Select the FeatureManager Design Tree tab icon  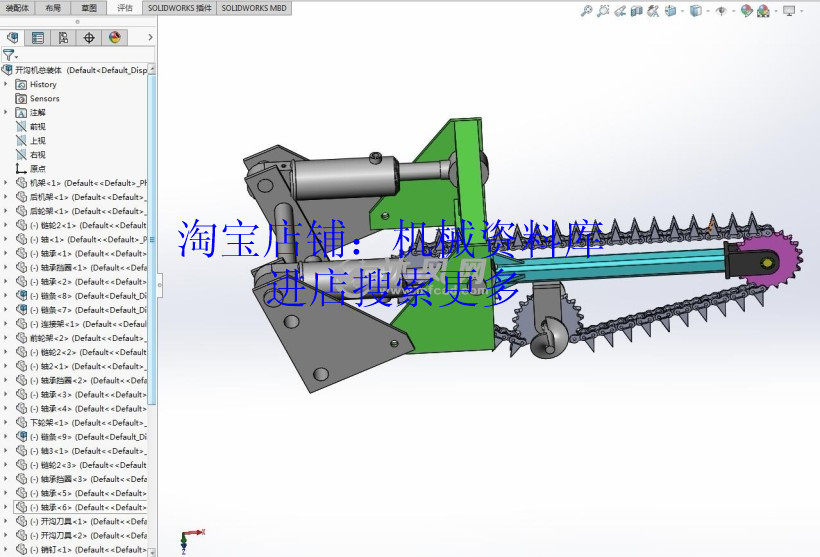(x=13, y=38)
